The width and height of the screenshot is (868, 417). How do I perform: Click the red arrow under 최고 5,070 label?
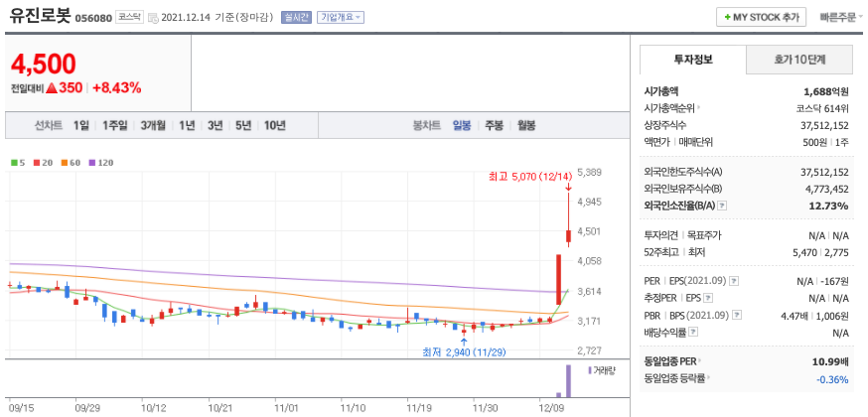(x=568, y=187)
